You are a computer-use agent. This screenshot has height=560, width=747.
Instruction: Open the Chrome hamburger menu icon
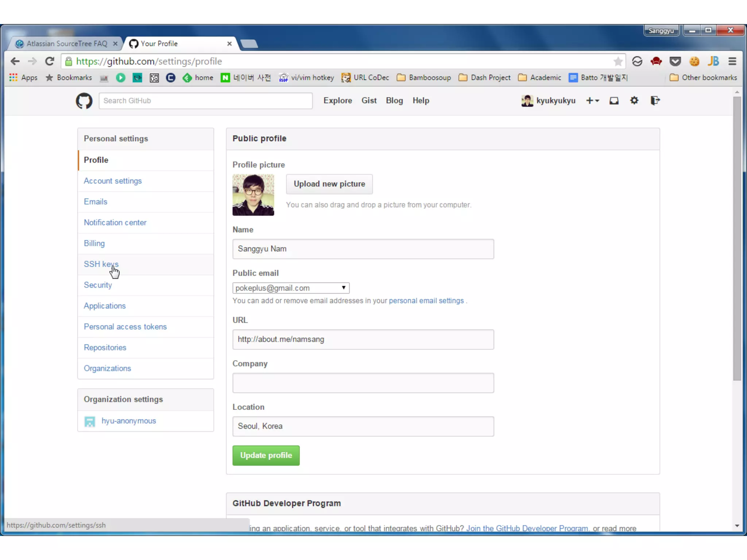tap(732, 61)
